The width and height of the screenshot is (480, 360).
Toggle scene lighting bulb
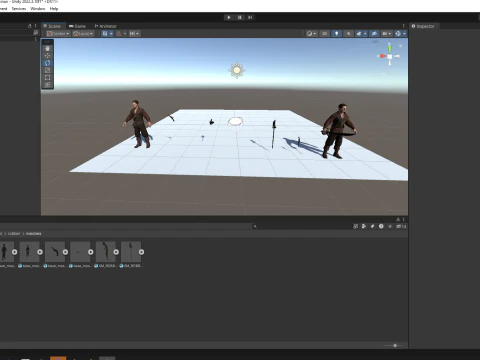(336, 34)
